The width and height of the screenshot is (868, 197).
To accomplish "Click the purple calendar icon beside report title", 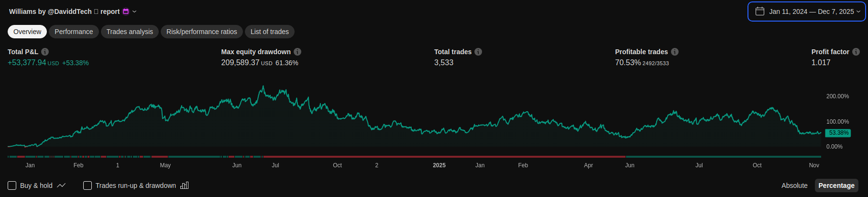I will click(x=126, y=12).
